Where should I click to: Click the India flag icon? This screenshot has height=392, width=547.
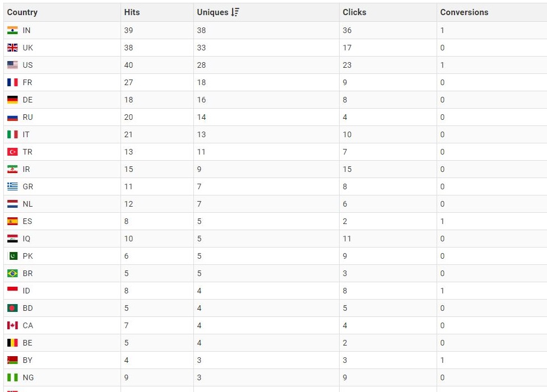tap(12, 30)
